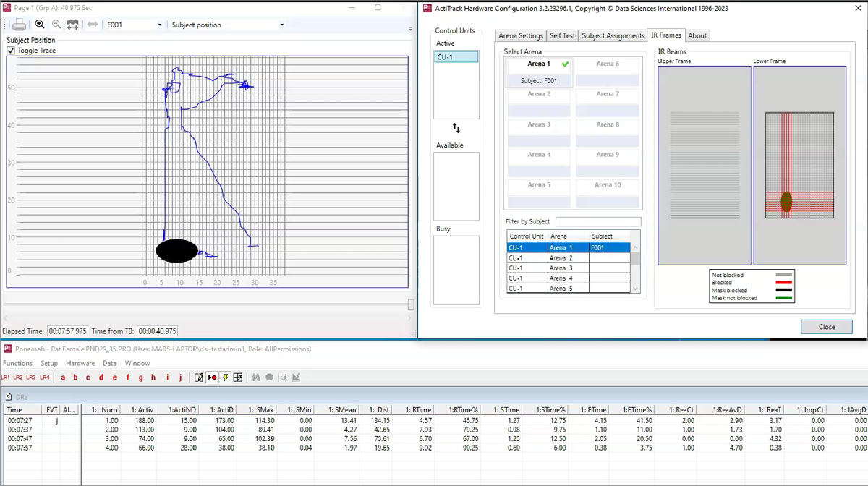Screen dimensions: 868x486
Task: Zoom in on the subject position graph
Action: 40,25
